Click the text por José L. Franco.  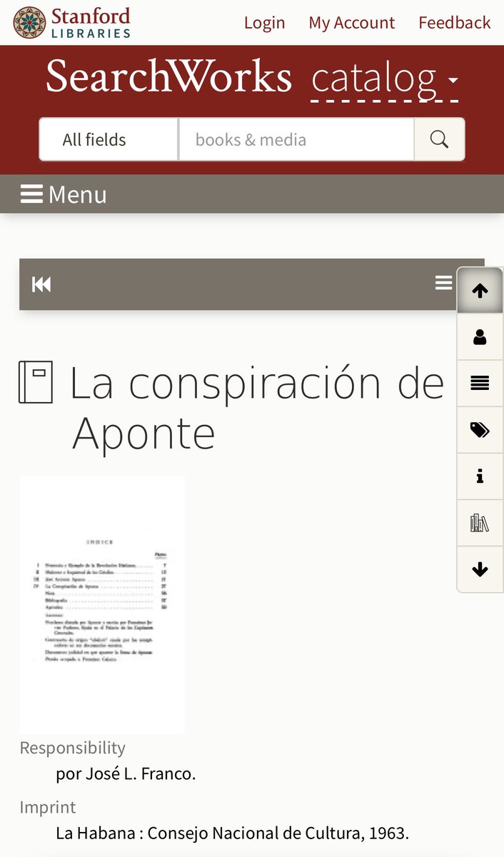point(126,773)
